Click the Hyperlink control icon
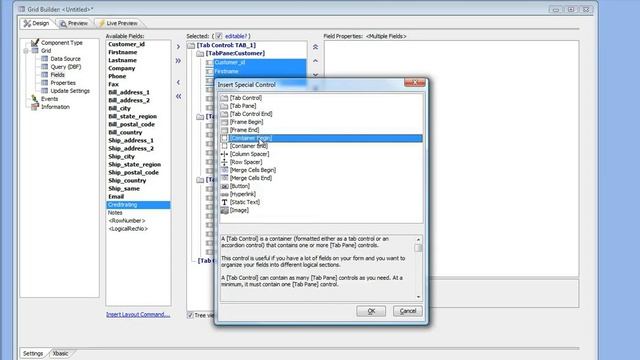 pyautogui.click(x=224, y=194)
